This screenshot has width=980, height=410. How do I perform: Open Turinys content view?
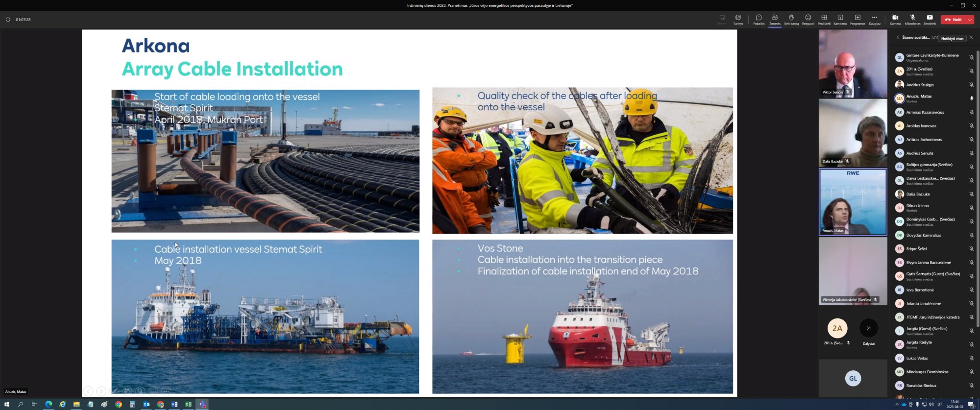(x=738, y=19)
